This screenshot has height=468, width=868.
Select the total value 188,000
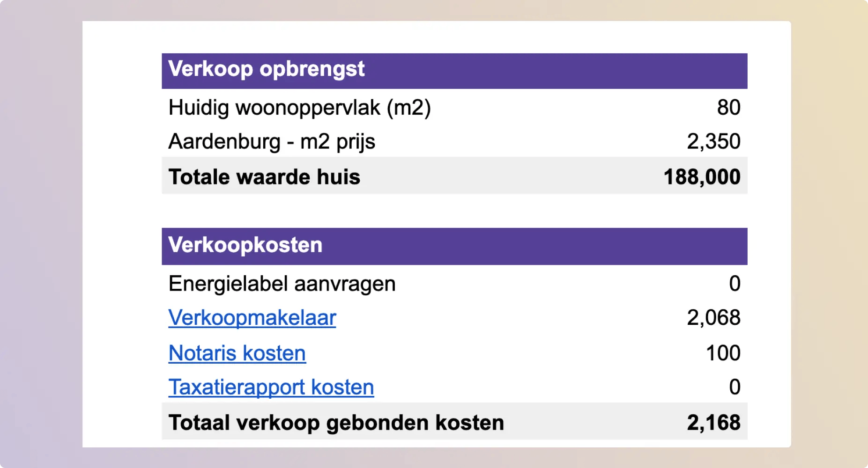[x=702, y=177]
